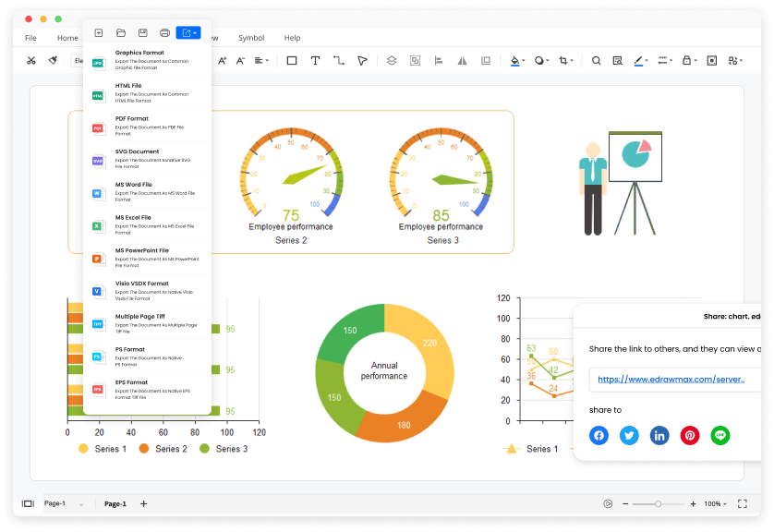Open the edrawmax.com share link
Image resolution: width=774 pixels, height=532 pixels.
click(671, 379)
